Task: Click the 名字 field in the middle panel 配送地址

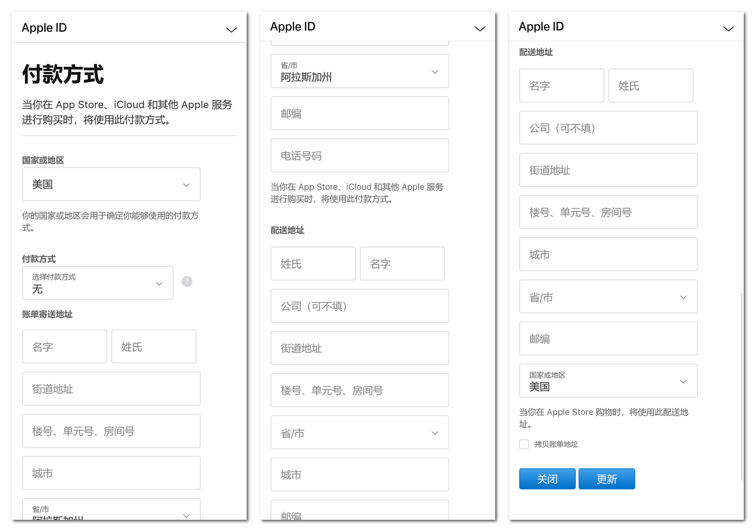Action: point(402,264)
